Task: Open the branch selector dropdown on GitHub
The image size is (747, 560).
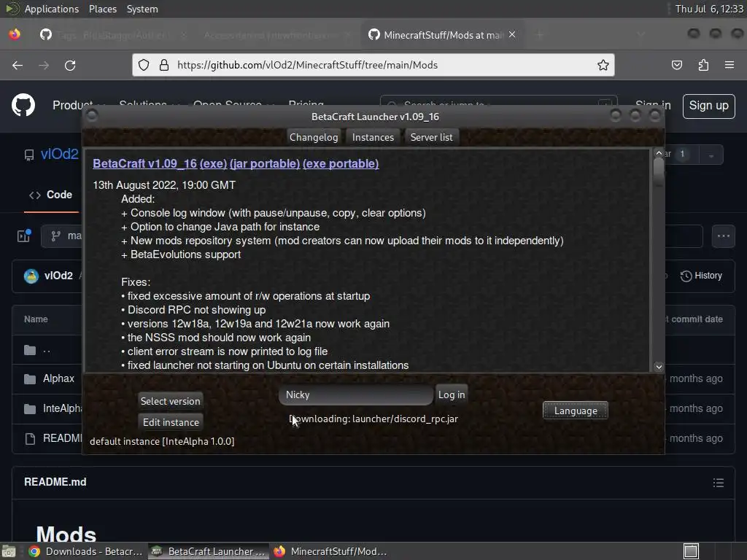Action: point(62,236)
